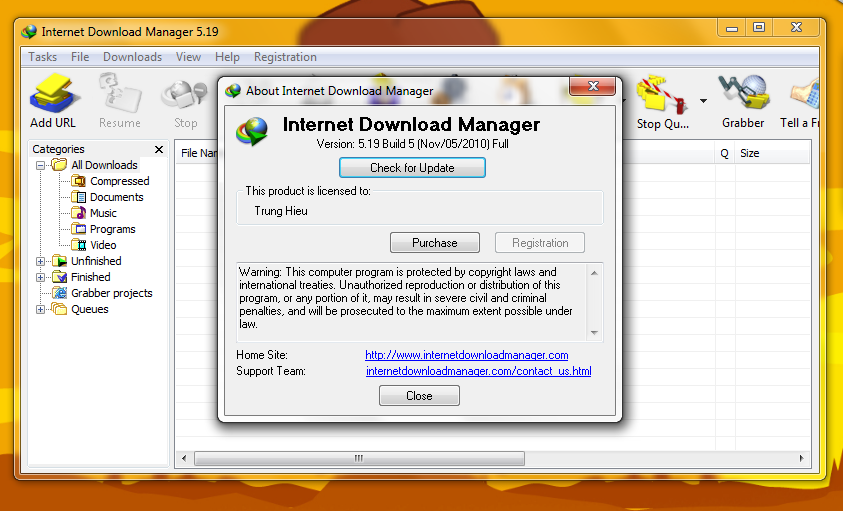Expand the Unfinished tree node

(x=40, y=261)
